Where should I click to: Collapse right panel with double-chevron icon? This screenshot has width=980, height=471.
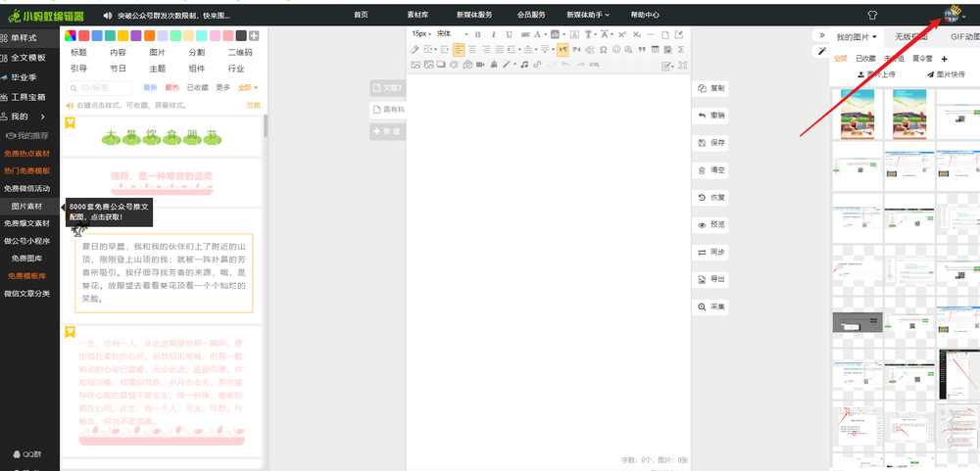click(x=820, y=36)
